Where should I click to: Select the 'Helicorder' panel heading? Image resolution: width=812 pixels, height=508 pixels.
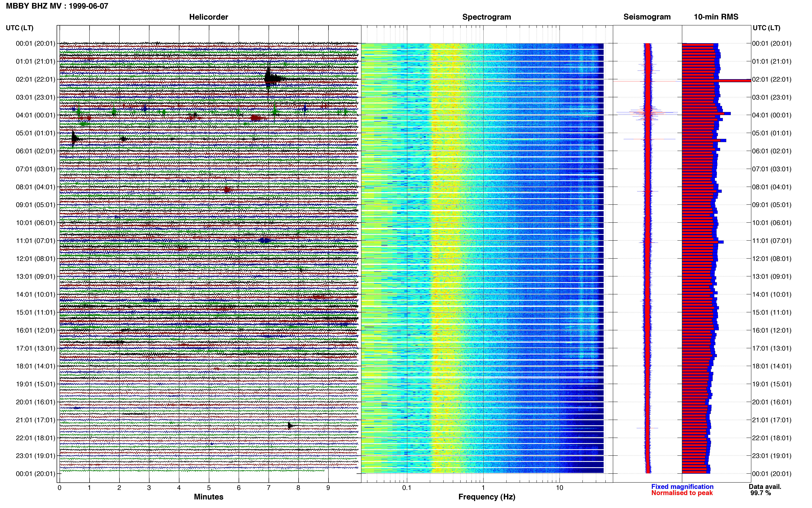tap(209, 17)
